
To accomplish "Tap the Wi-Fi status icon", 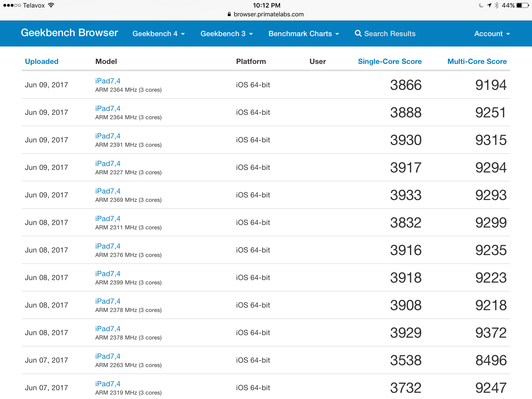I will pos(51,5).
